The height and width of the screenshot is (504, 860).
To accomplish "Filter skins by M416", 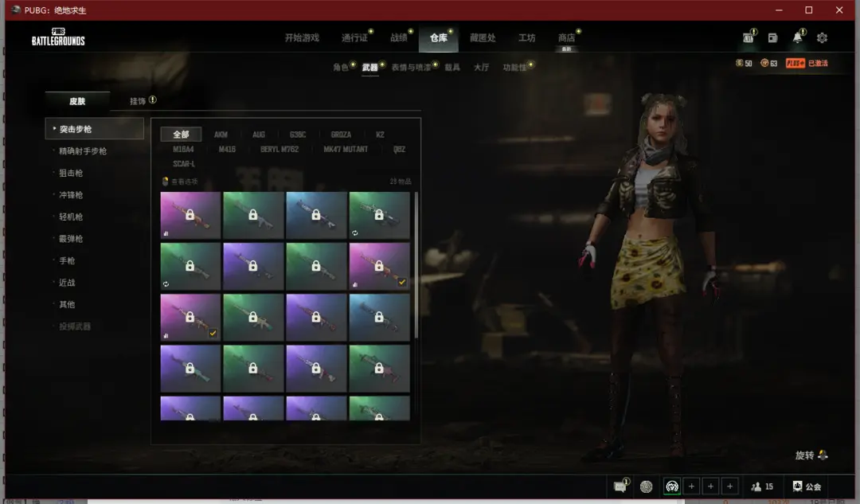I will [x=227, y=149].
